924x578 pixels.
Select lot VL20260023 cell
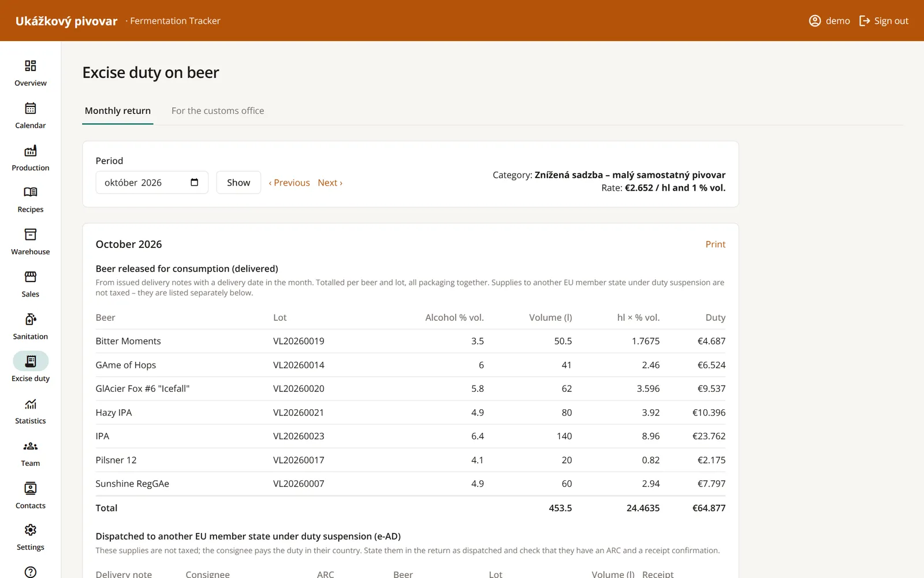click(x=299, y=436)
